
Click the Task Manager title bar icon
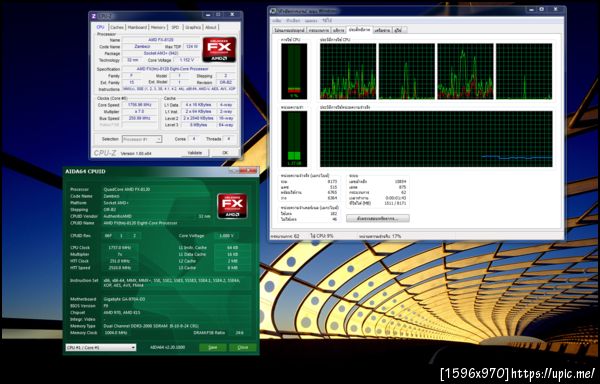point(273,11)
